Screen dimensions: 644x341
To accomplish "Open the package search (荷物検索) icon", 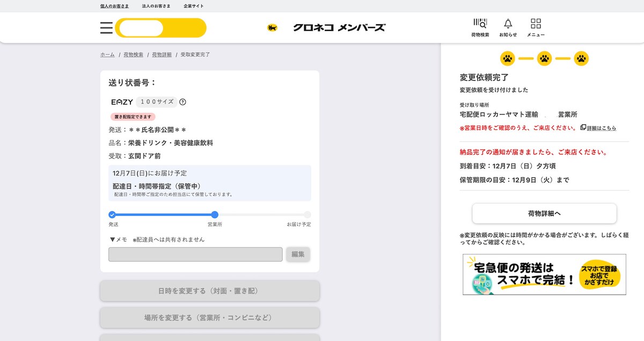I will (480, 24).
